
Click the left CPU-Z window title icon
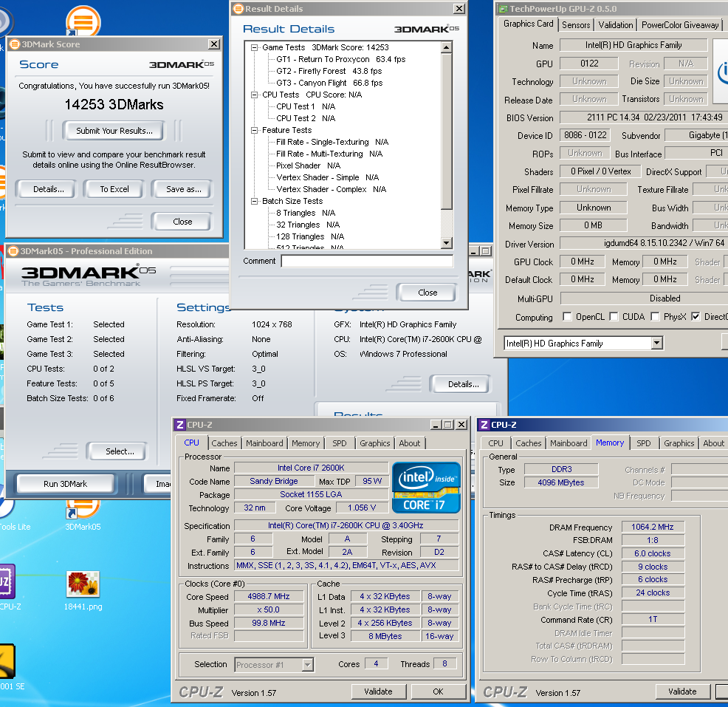tap(180, 425)
